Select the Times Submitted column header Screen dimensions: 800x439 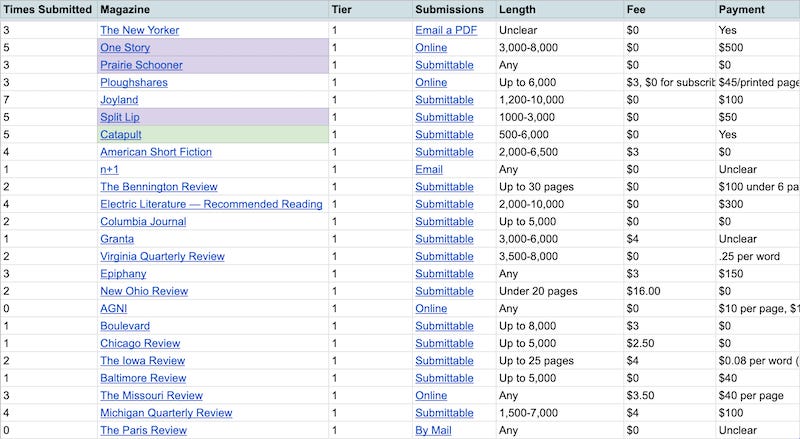[x=48, y=10]
